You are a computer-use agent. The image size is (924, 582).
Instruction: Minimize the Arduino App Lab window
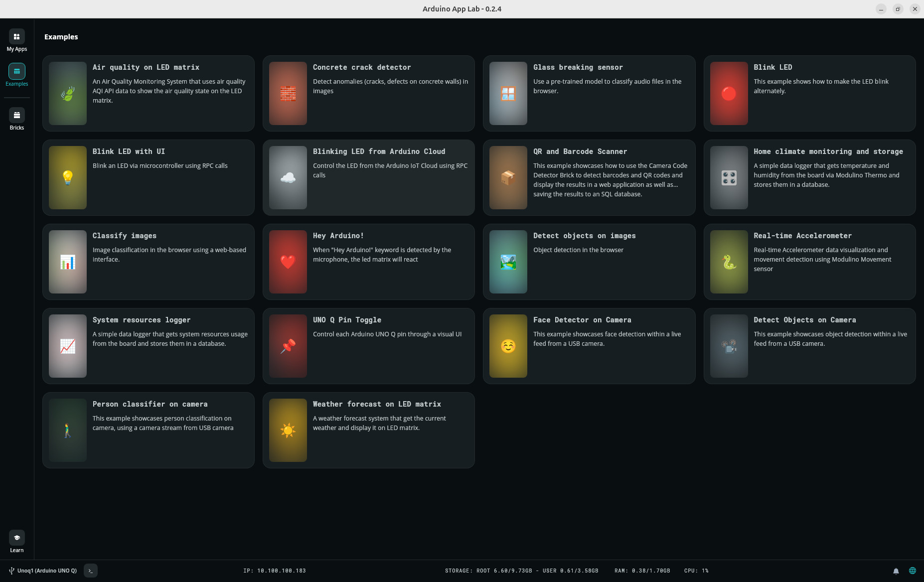[x=881, y=9]
